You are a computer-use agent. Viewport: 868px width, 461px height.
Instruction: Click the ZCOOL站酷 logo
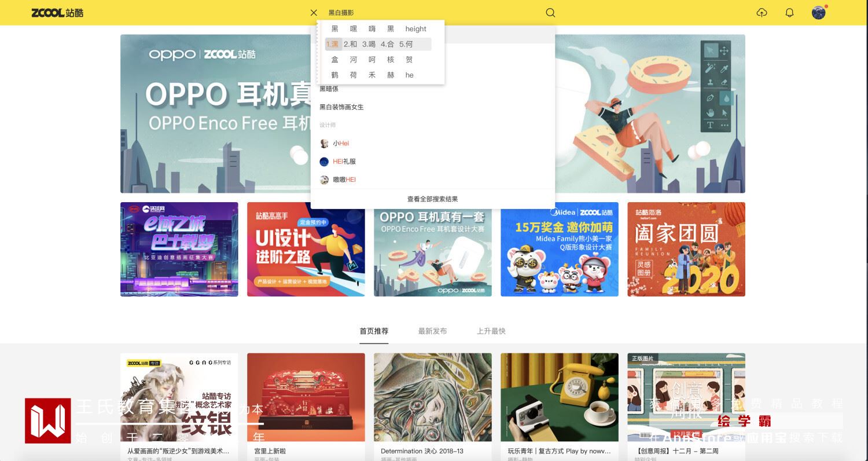tap(57, 12)
